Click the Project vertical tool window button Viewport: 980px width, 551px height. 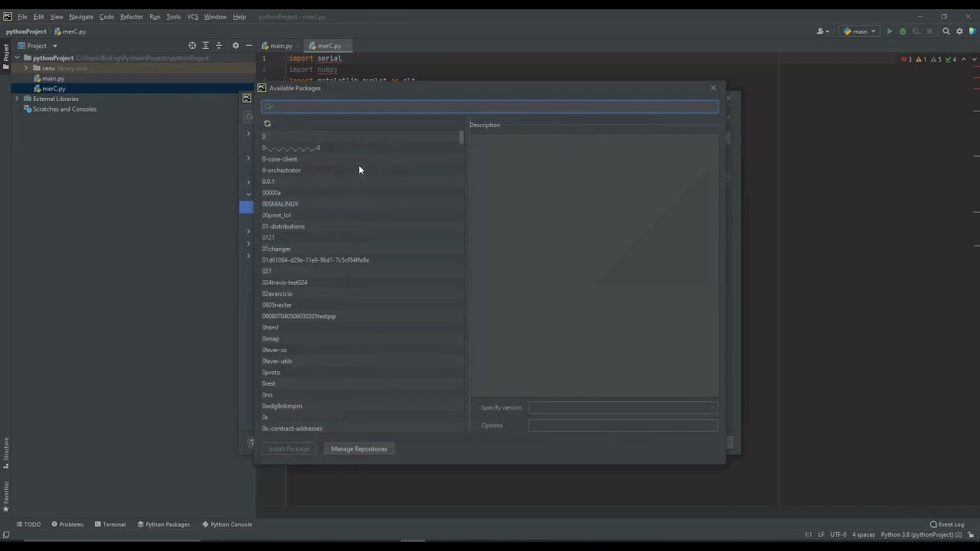click(6, 57)
